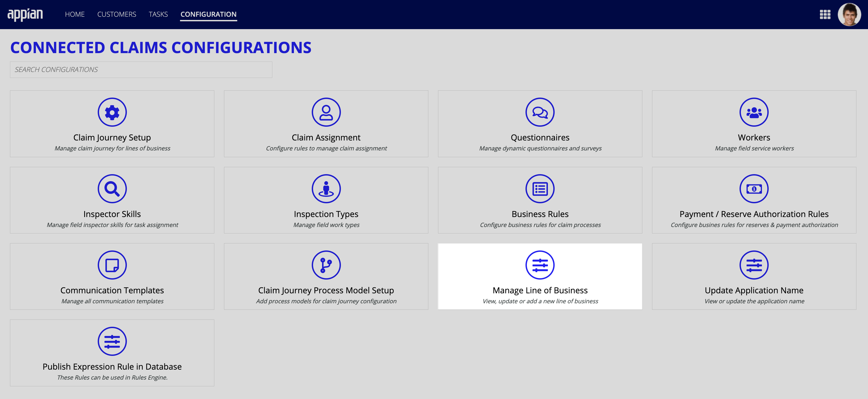Open Questionnaires management section

tap(540, 124)
